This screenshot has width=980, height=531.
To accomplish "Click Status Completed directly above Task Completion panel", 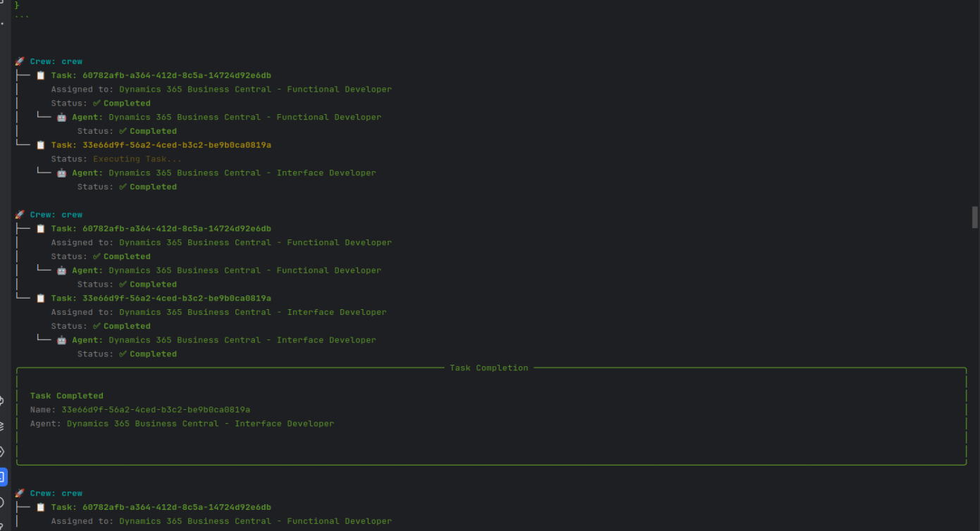I will (127, 354).
